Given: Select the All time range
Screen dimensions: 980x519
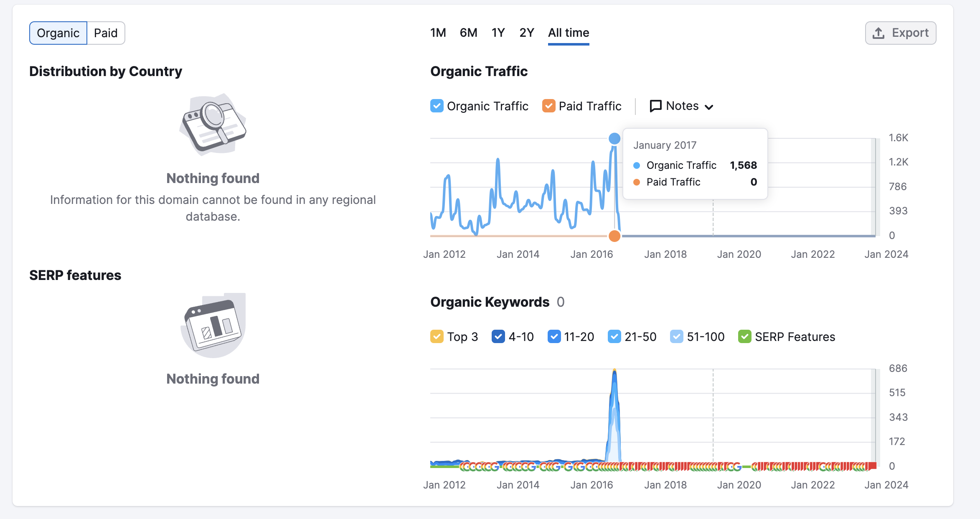Looking at the screenshot, I should [569, 33].
